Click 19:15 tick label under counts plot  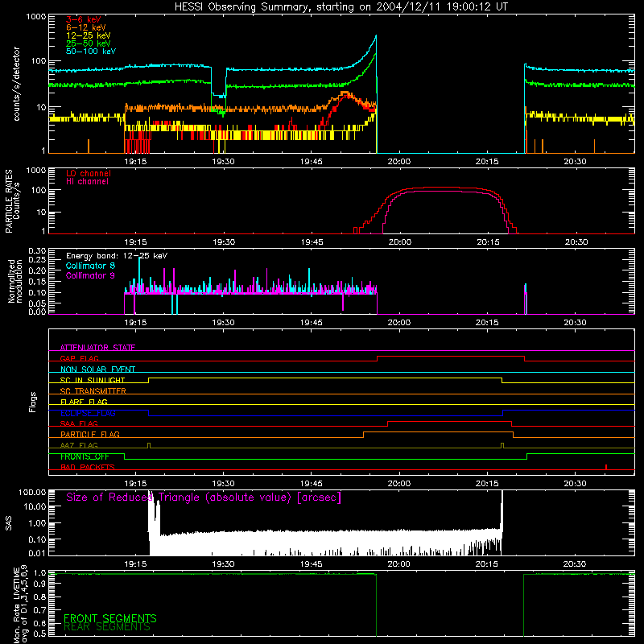point(135,162)
